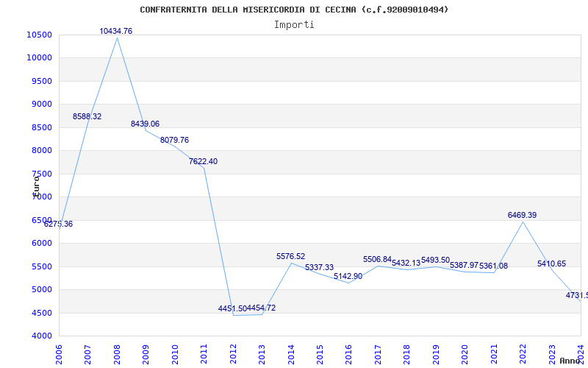The image size is (588, 368).
Task: Select the 5361.08 data label
Action: pyautogui.click(x=493, y=266)
